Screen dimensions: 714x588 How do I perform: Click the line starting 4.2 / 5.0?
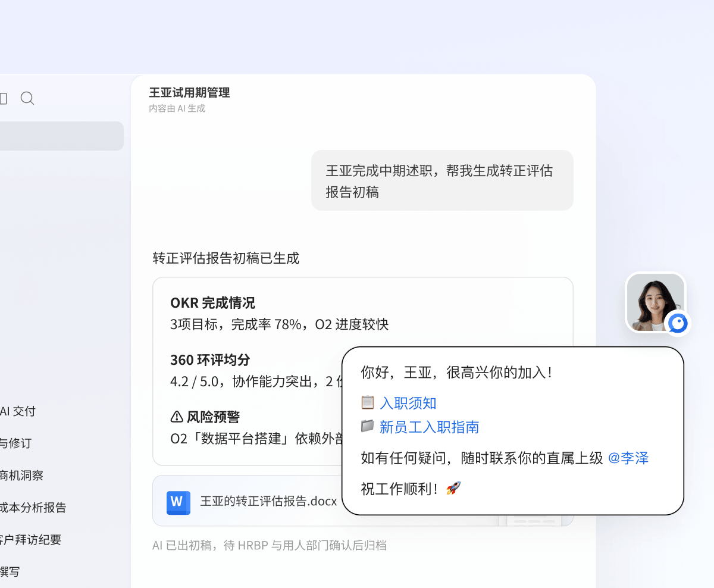[x=256, y=381]
